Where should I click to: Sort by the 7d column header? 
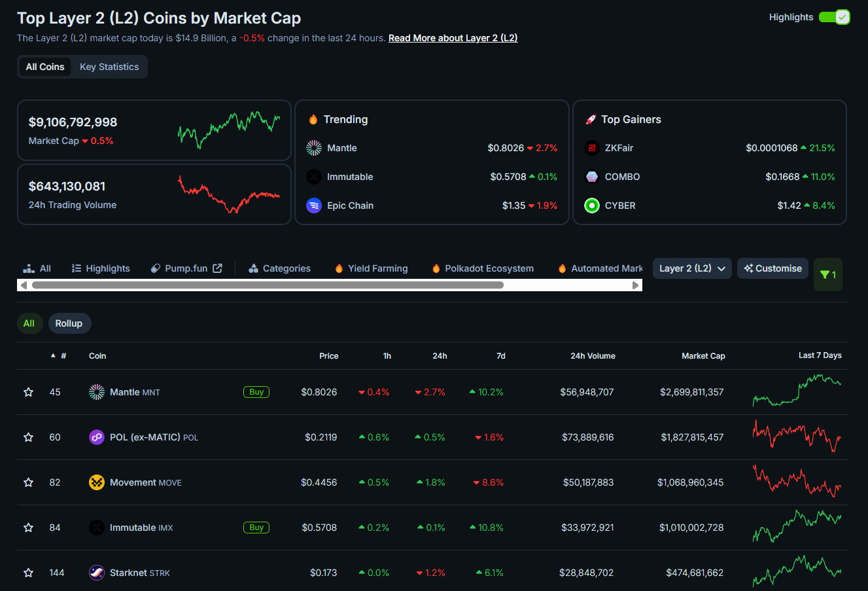[x=501, y=356]
